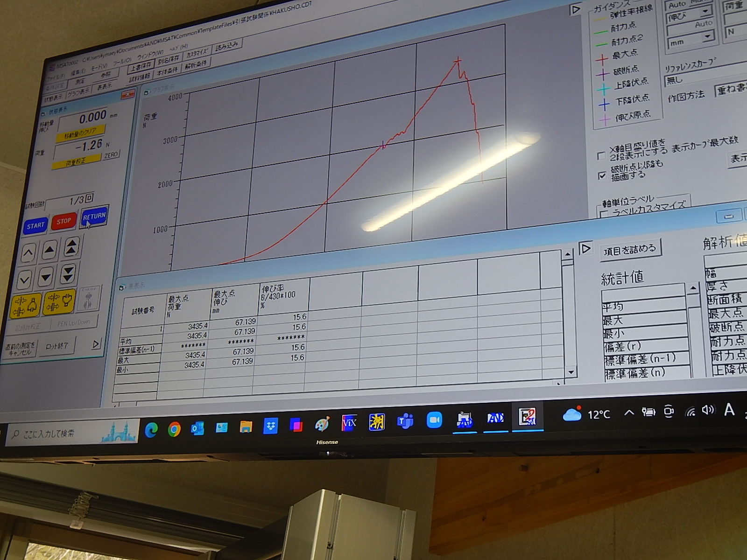Open Google Chrome from the taskbar
The image size is (747, 560).
[x=174, y=429]
